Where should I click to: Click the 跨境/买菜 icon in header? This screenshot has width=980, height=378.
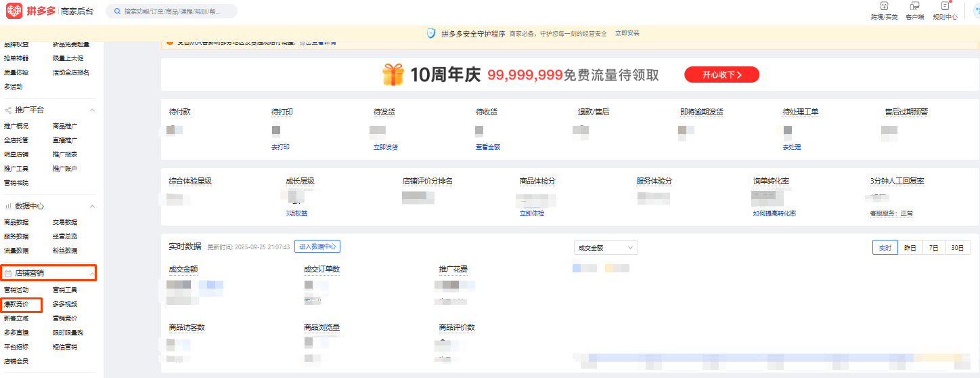[884, 6]
